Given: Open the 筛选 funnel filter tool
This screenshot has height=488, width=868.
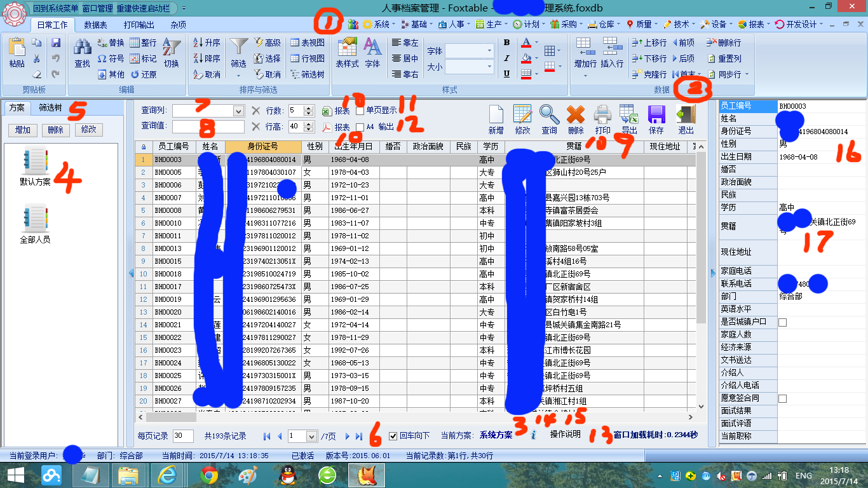Looking at the screenshot, I should tap(238, 48).
